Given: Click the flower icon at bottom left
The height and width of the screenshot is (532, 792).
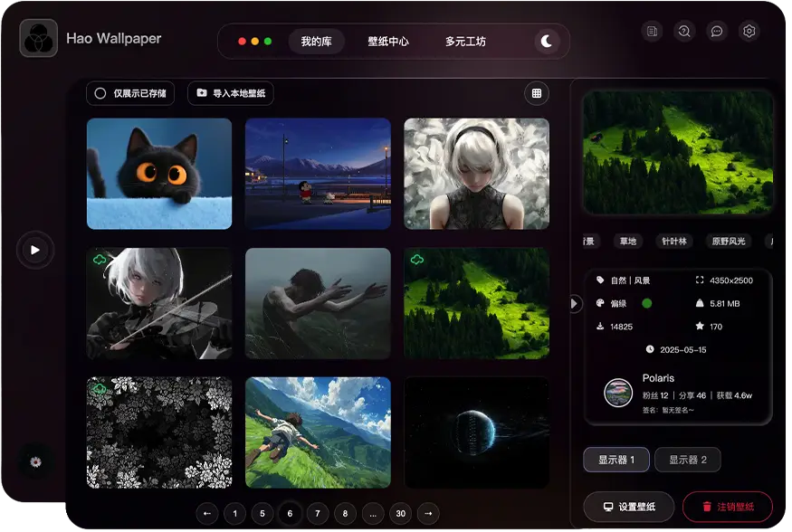Looking at the screenshot, I should (x=35, y=462).
